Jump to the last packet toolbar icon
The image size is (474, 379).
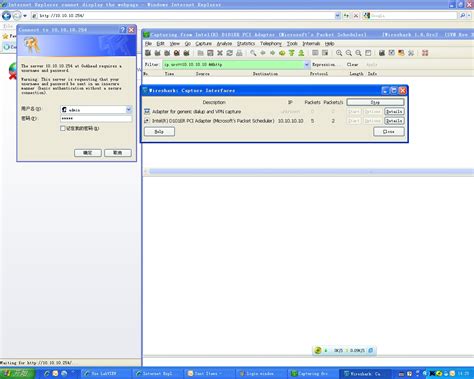[301, 53]
